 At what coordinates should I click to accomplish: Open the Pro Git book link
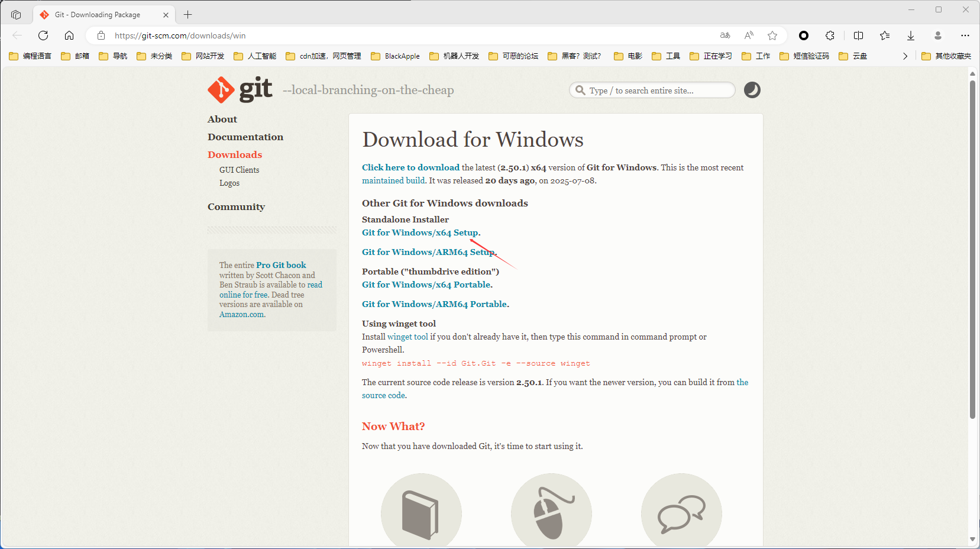281,265
